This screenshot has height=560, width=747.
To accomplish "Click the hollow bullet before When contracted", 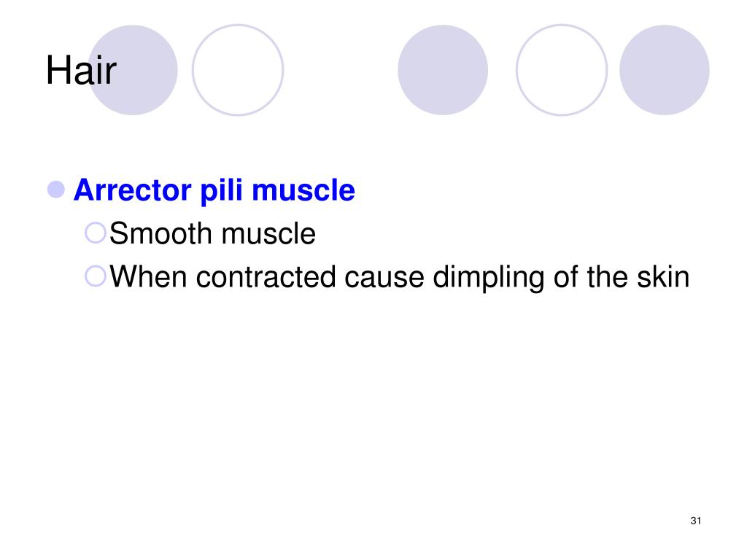I will [x=96, y=276].
